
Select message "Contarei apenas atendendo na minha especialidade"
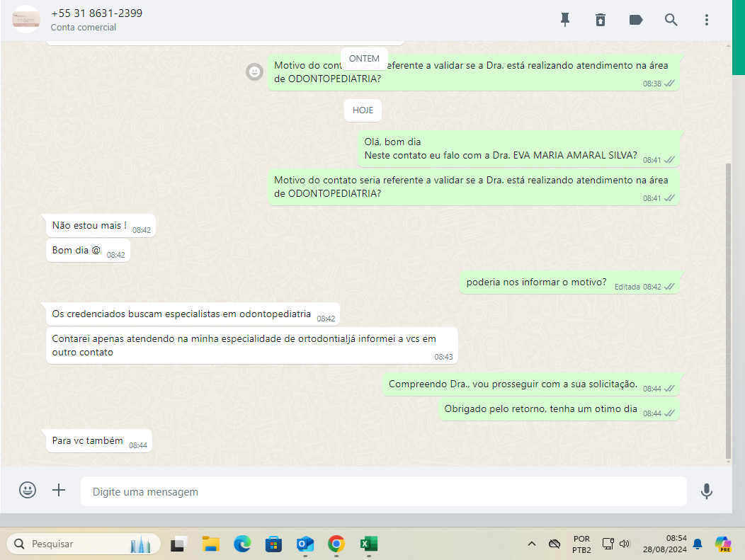252,345
